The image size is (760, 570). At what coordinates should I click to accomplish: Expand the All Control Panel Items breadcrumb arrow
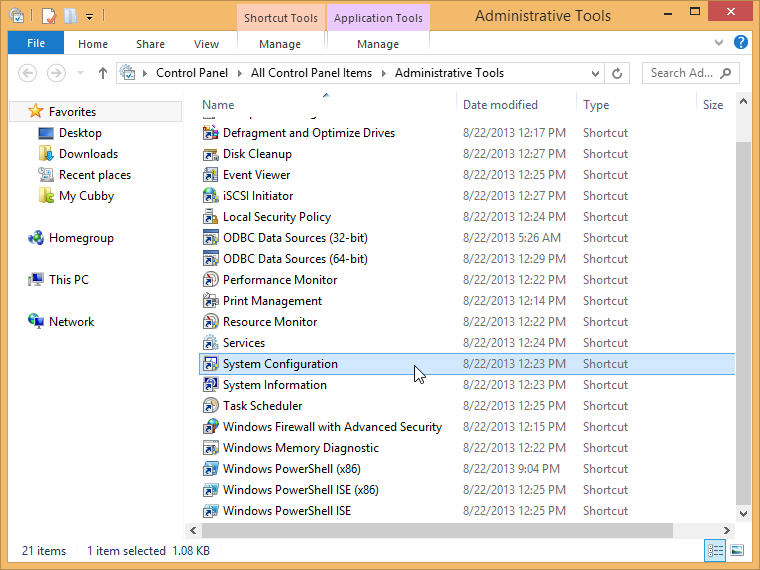(x=383, y=73)
